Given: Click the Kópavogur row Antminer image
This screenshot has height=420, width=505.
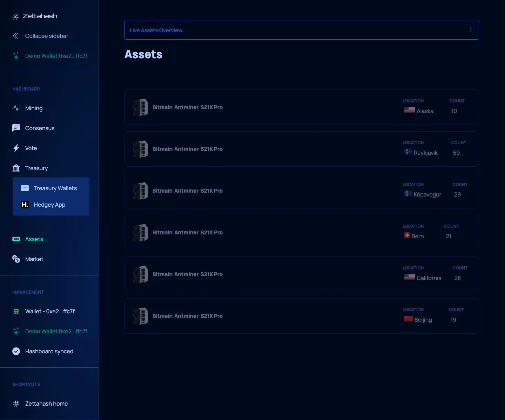Looking at the screenshot, I should point(140,191).
